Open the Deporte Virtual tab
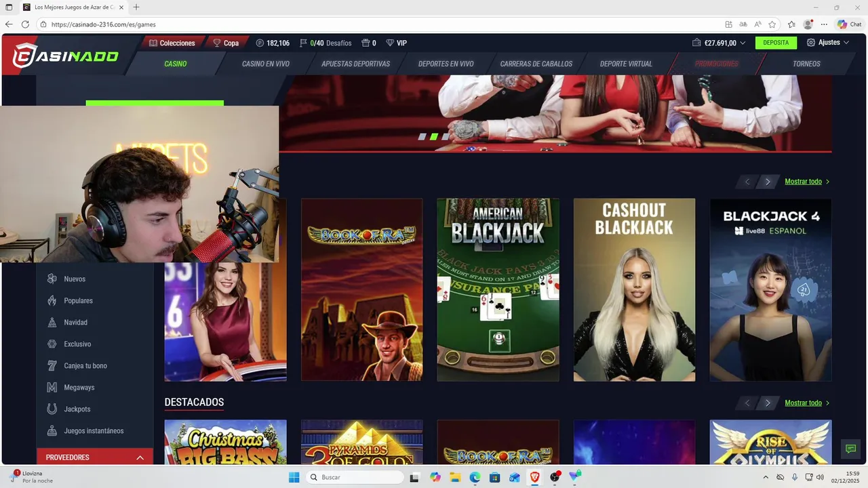The image size is (868, 488). pos(626,64)
